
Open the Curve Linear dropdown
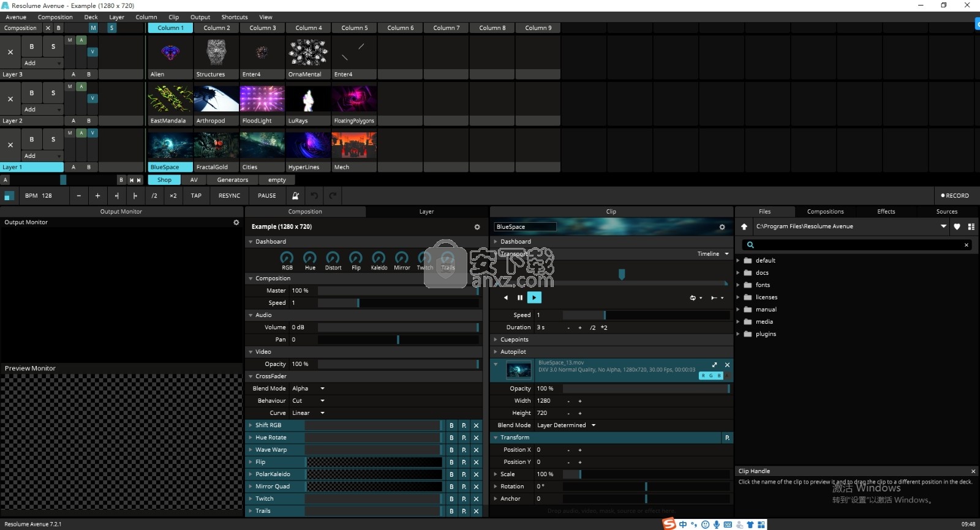pos(308,413)
